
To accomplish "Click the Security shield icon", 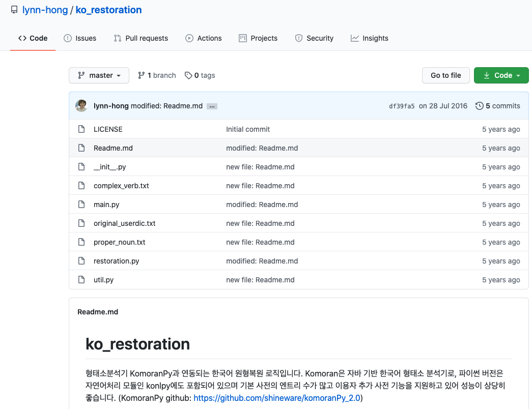I will pyautogui.click(x=298, y=38).
